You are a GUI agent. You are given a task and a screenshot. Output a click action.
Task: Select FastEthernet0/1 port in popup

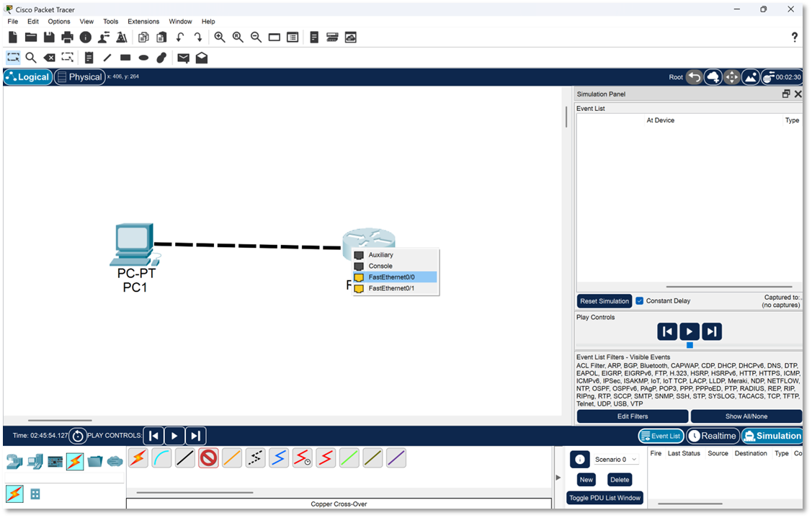pos(395,288)
